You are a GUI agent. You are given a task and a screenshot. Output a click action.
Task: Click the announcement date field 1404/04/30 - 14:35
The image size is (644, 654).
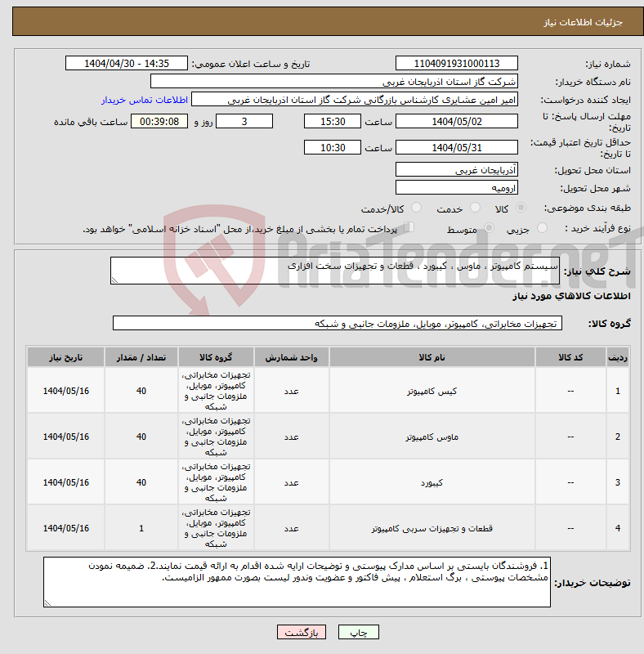[x=127, y=64]
